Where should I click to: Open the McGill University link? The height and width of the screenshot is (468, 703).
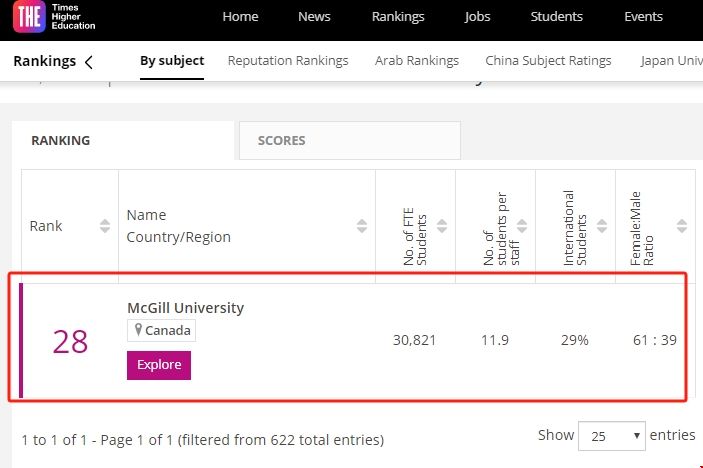click(185, 308)
